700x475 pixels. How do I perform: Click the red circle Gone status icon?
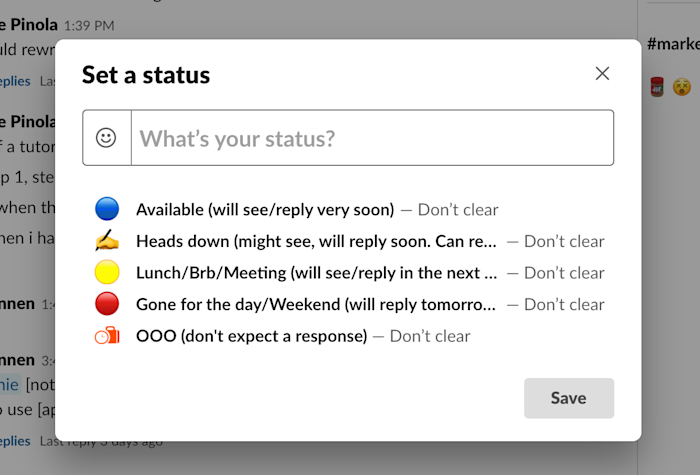[x=107, y=304]
